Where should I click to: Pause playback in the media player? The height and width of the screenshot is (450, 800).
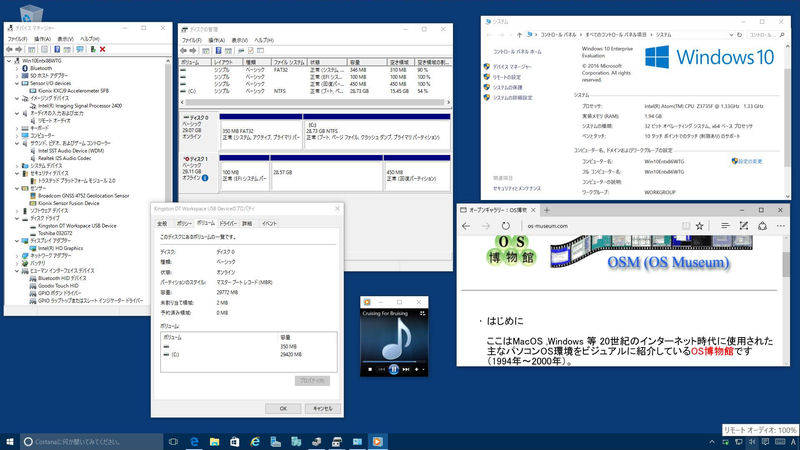(393, 369)
